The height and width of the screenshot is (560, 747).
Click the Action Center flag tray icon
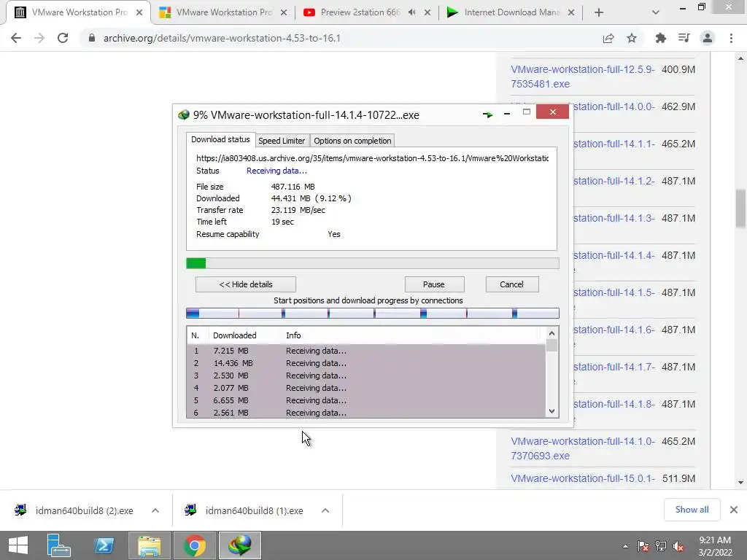click(643, 546)
